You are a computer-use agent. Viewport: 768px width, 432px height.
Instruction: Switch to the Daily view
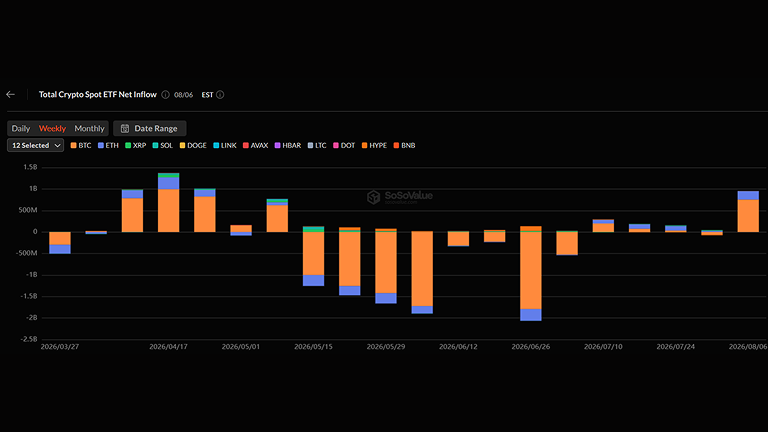pyautogui.click(x=21, y=128)
